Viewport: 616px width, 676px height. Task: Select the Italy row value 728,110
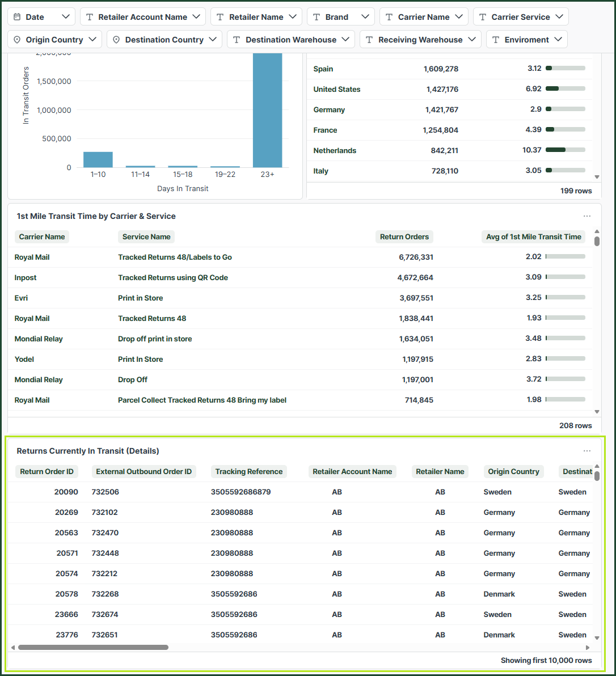point(445,171)
